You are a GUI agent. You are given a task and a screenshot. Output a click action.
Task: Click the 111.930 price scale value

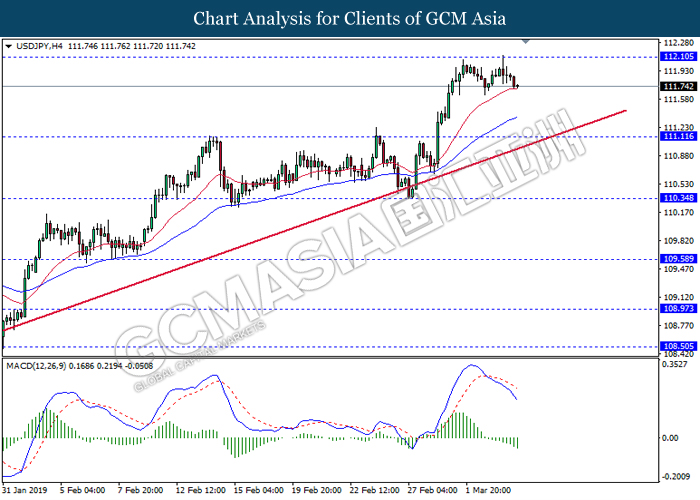click(679, 71)
